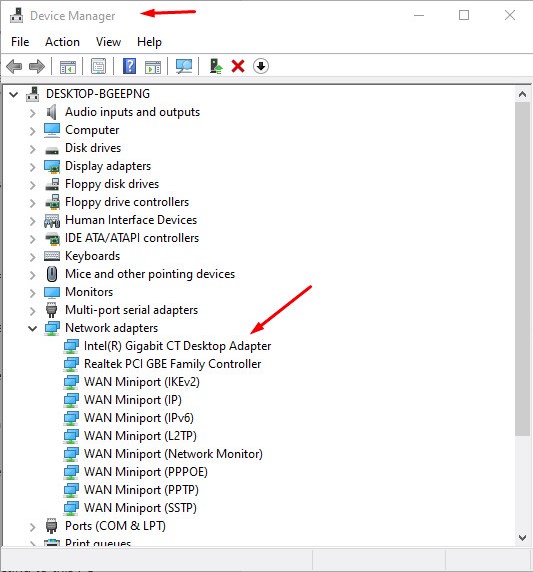Image resolution: width=533 pixels, height=572 pixels.
Task: Maximize the Device Manager window
Action: click(x=464, y=15)
